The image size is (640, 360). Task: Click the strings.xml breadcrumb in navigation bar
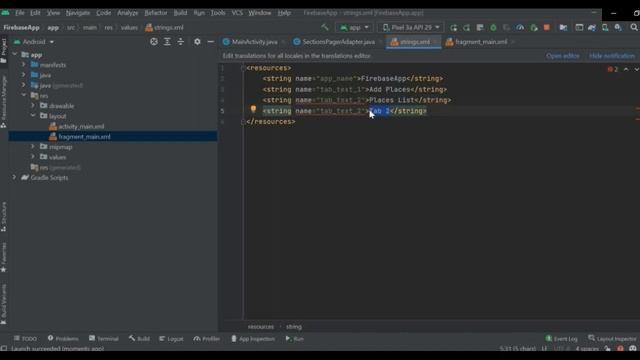pyautogui.click(x=164, y=27)
